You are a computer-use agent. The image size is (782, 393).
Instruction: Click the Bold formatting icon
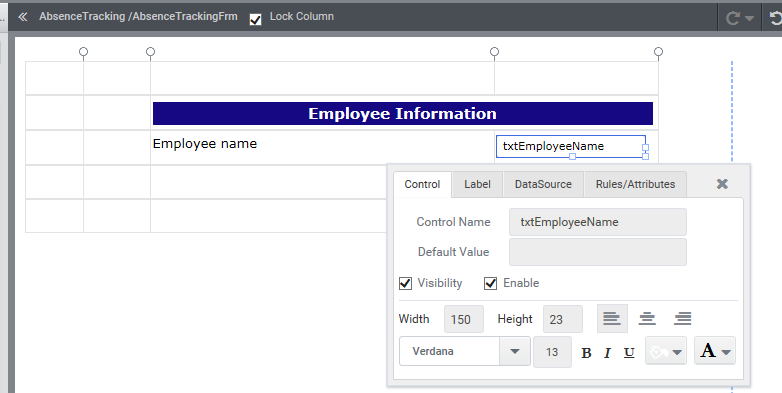(x=586, y=353)
